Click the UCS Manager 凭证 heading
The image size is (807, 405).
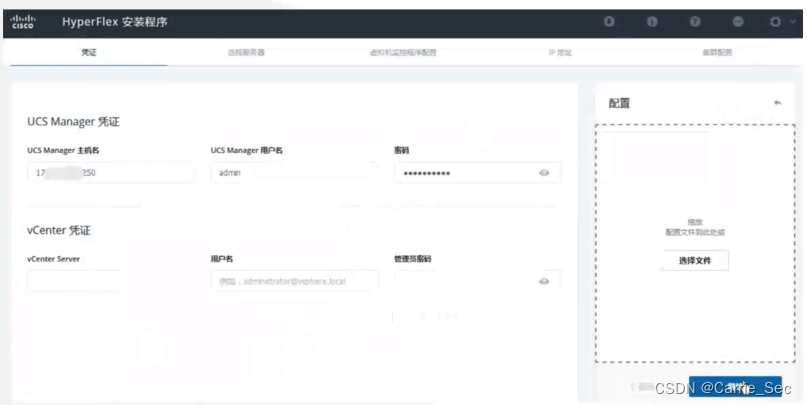[73, 122]
